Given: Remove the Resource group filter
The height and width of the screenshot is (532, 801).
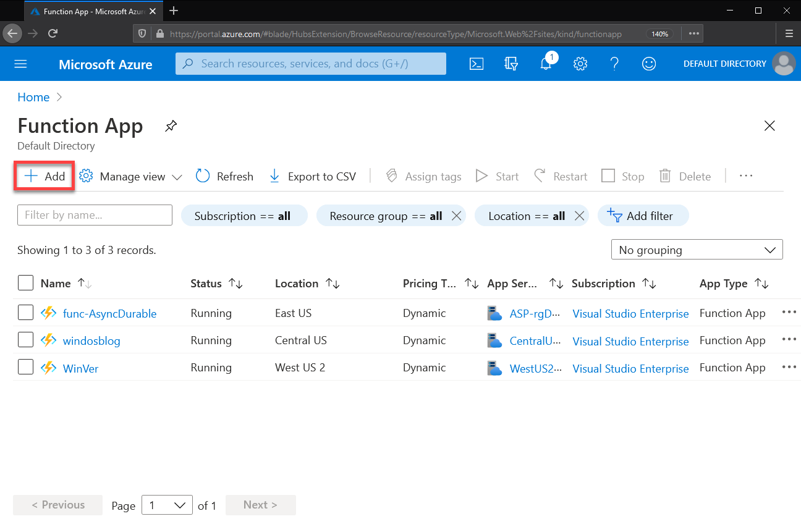Looking at the screenshot, I should pos(456,216).
